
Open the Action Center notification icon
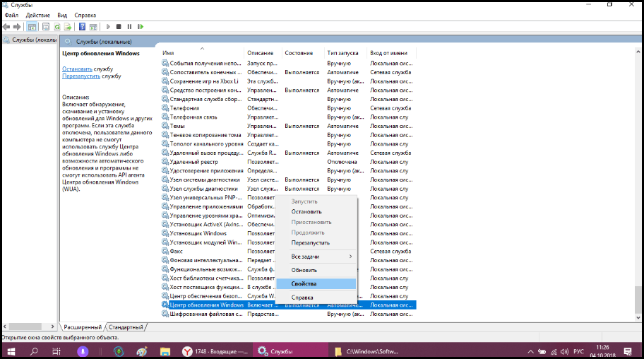point(628,351)
